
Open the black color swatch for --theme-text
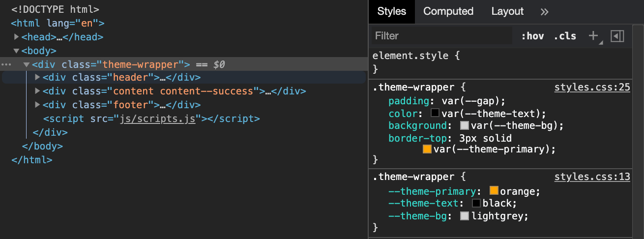coord(476,203)
